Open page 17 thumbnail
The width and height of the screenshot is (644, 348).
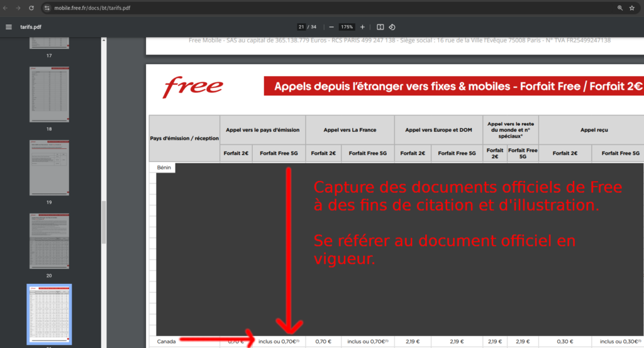49,43
